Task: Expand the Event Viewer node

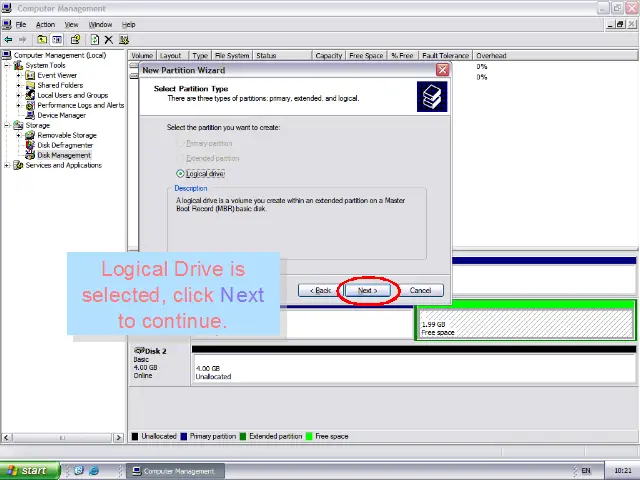Action: point(18,76)
